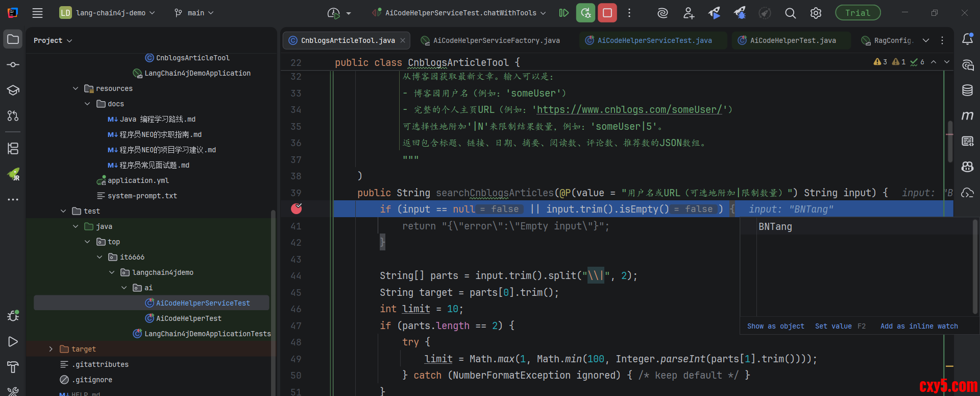Open the Debug tool window bug icon
Screen dimensions: 980x396
pos(13,316)
